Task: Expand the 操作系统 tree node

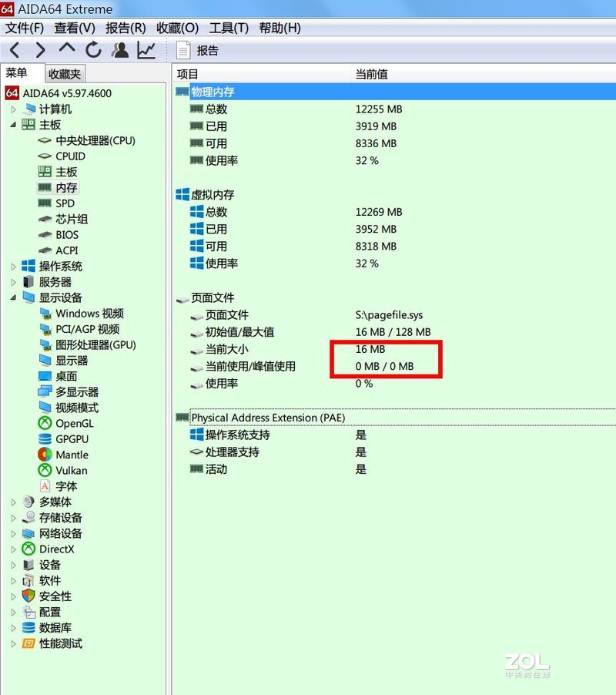Action: coord(13,267)
